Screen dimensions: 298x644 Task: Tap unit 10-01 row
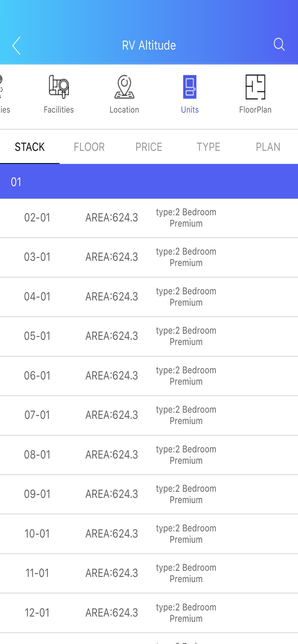(149, 534)
